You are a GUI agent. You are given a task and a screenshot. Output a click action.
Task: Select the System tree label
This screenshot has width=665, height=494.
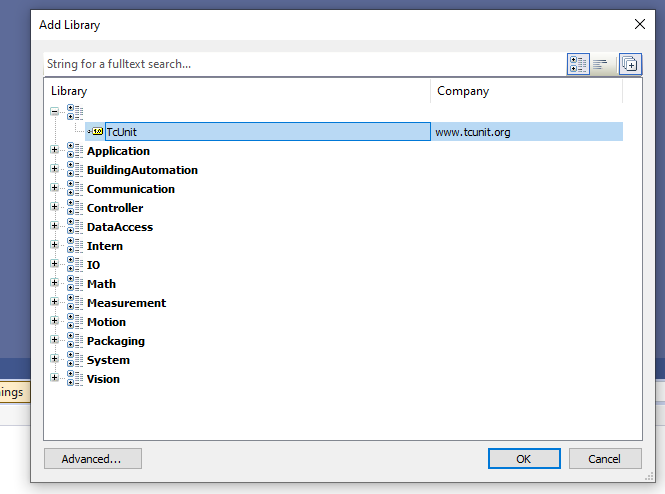(x=108, y=360)
